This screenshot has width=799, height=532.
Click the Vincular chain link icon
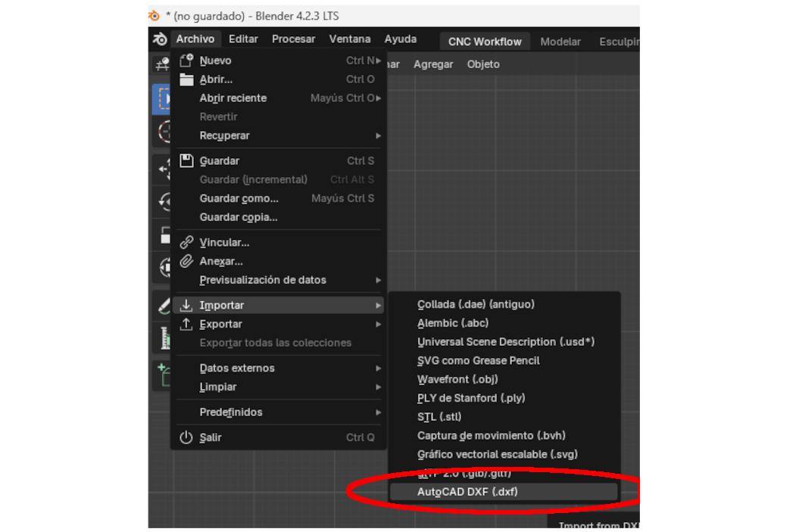tap(186, 242)
